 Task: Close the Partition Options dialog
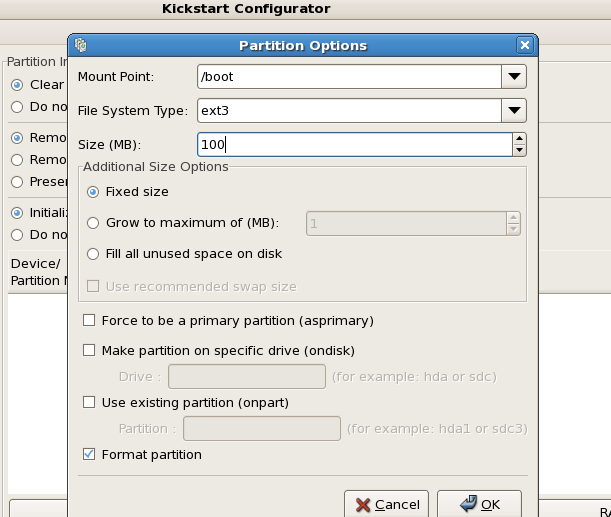click(524, 45)
